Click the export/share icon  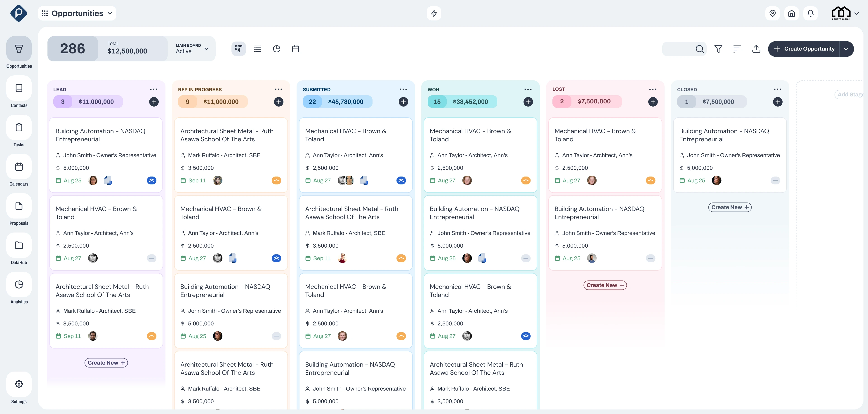[x=756, y=49]
